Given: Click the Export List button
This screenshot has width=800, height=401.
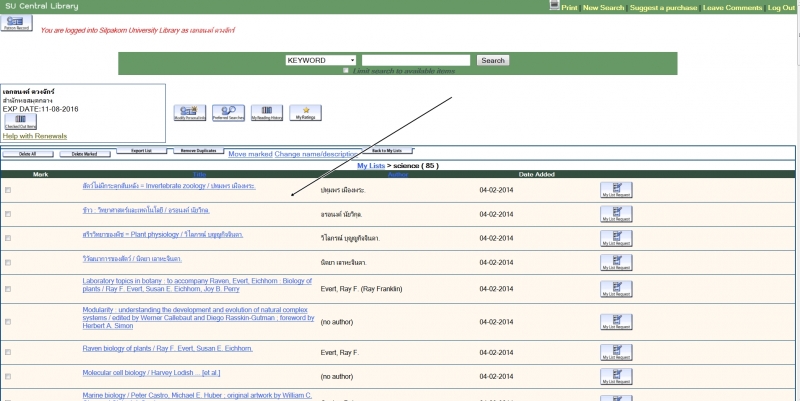Looking at the screenshot, I should [x=141, y=151].
